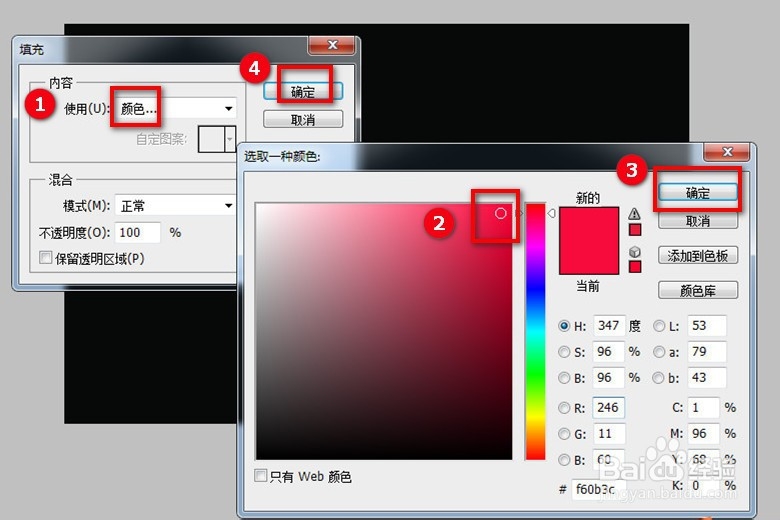Click the web-safe color swatch under cube icon

tap(635, 267)
